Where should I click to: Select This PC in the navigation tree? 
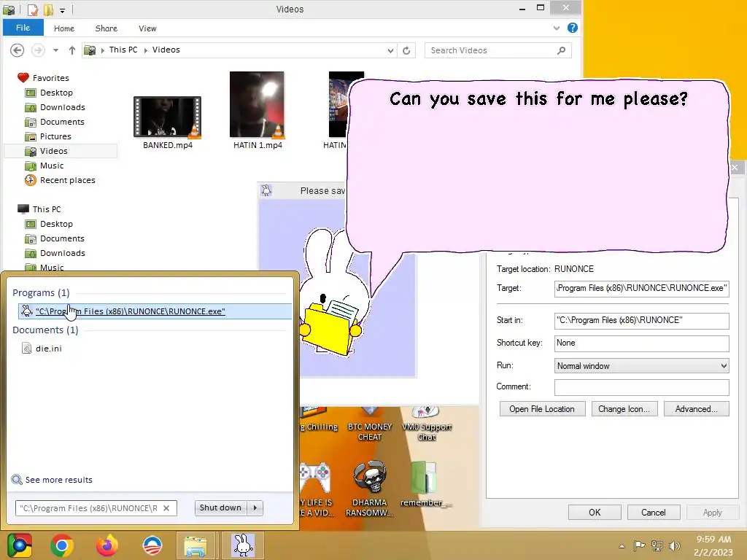point(39,209)
